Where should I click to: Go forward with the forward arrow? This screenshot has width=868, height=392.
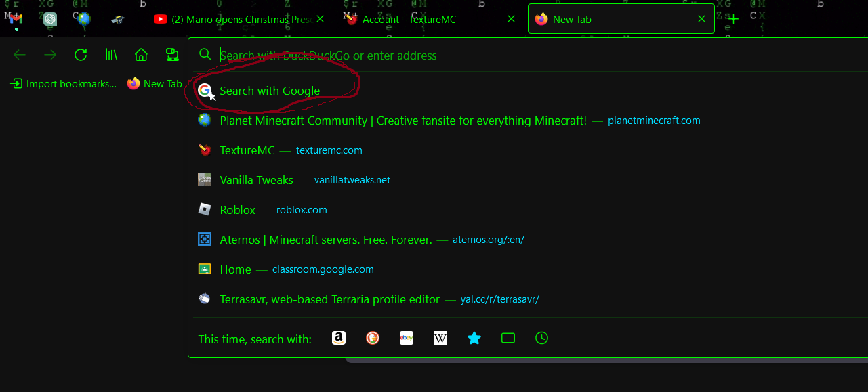point(50,55)
